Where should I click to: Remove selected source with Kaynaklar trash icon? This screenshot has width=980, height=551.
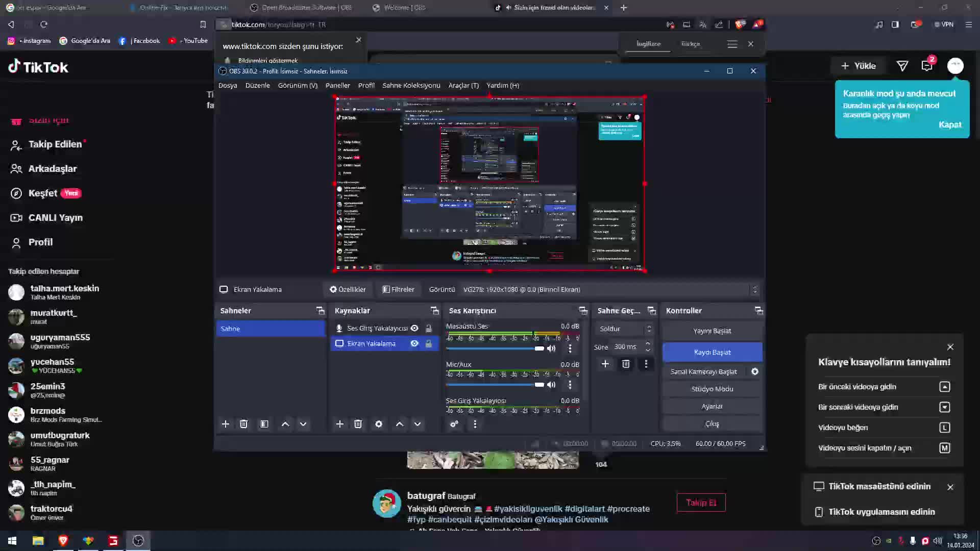pyautogui.click(x=358, y=424)
